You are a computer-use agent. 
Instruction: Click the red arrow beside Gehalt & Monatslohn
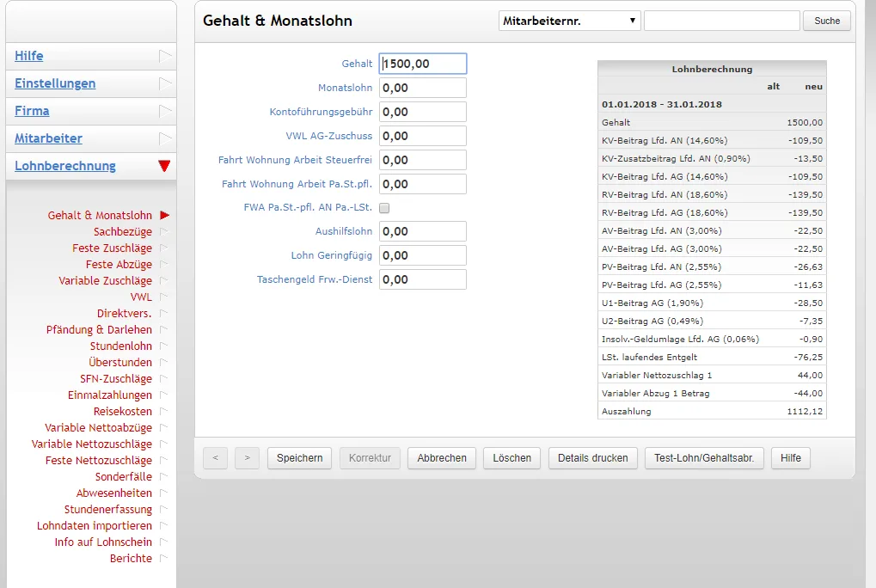tap(164, 215)
